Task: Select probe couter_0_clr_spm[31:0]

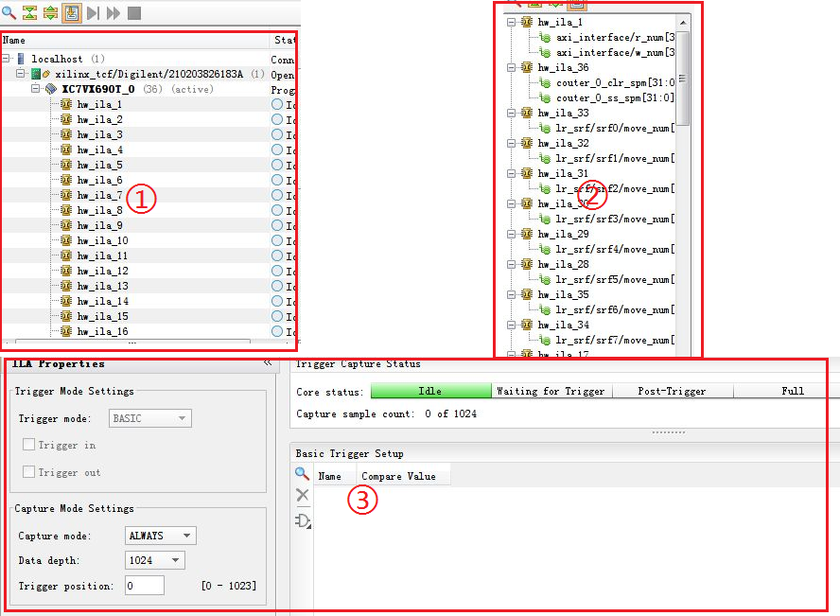Action: coord(615,83)
